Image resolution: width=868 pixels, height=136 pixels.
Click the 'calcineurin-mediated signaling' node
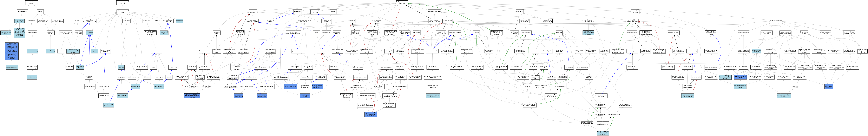[x=433, y=96]
